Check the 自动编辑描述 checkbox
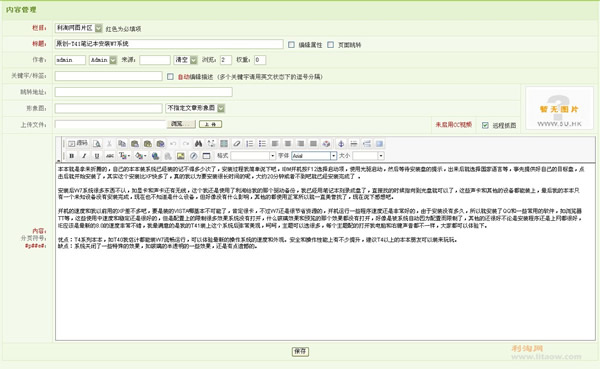 coord(170,77)
